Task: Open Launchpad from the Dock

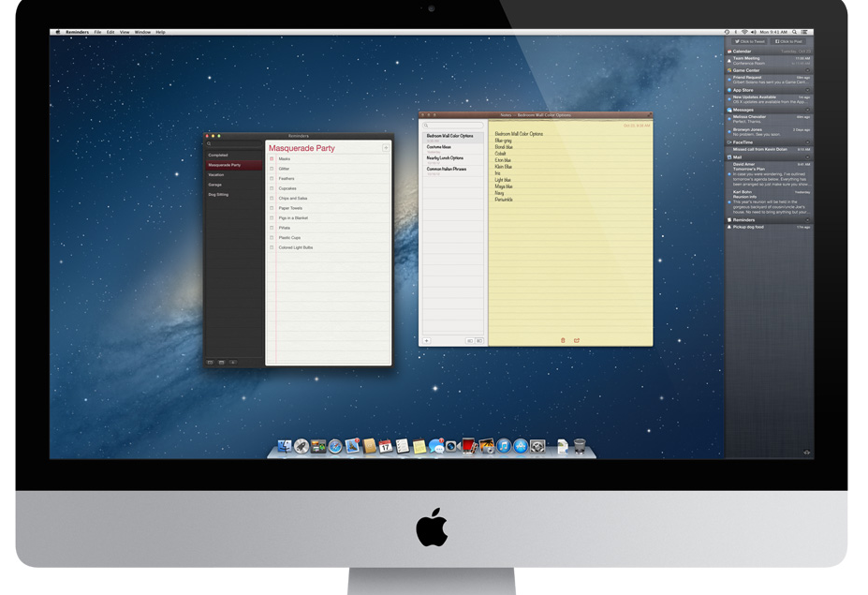Action: pyautogui.click(x=302, y=447)
